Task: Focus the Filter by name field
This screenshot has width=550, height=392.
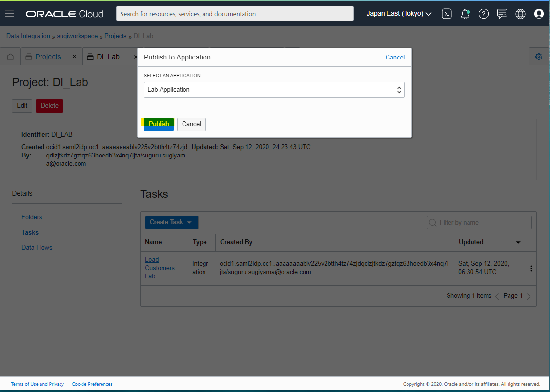Action: pos(479,223)
